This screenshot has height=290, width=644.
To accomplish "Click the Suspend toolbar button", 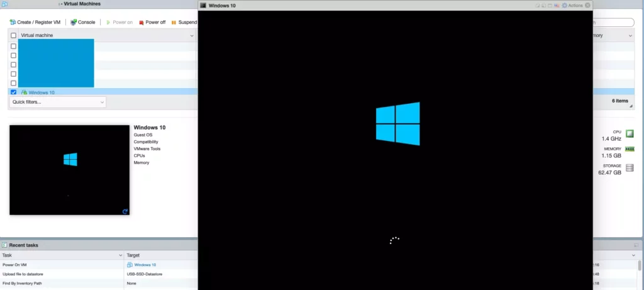I will coord(184,22).
